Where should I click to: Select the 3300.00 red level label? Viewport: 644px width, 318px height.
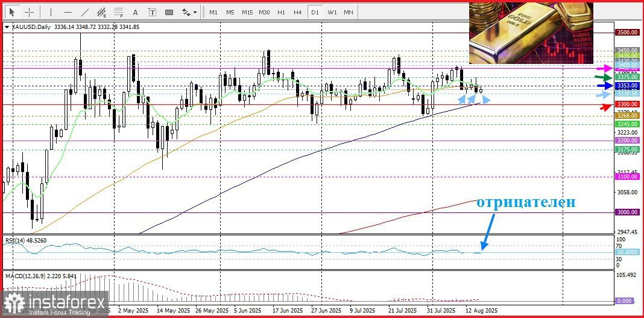click(627, 104)
